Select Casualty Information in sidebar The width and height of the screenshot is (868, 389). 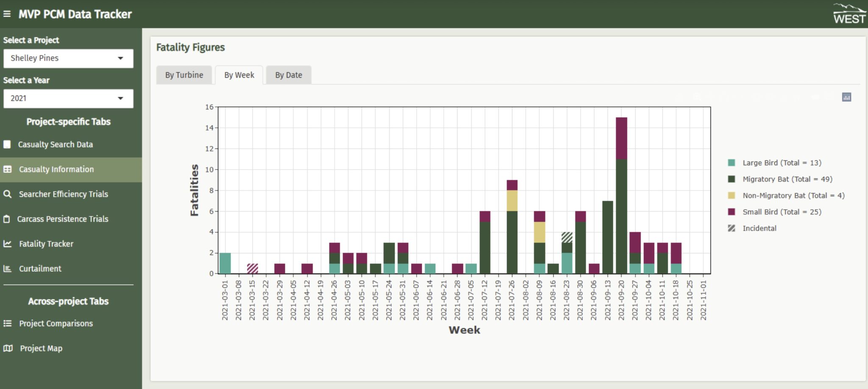[x=56, y=170]
